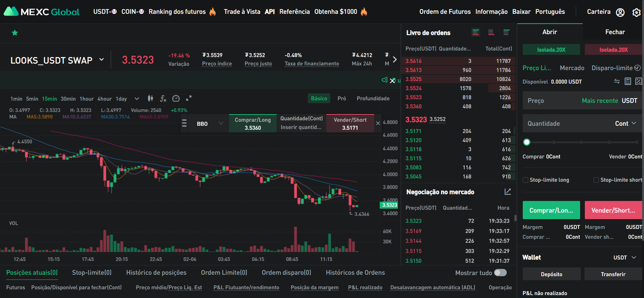Show asks-only order book view
Screen dimensions: 644x298
491,32
